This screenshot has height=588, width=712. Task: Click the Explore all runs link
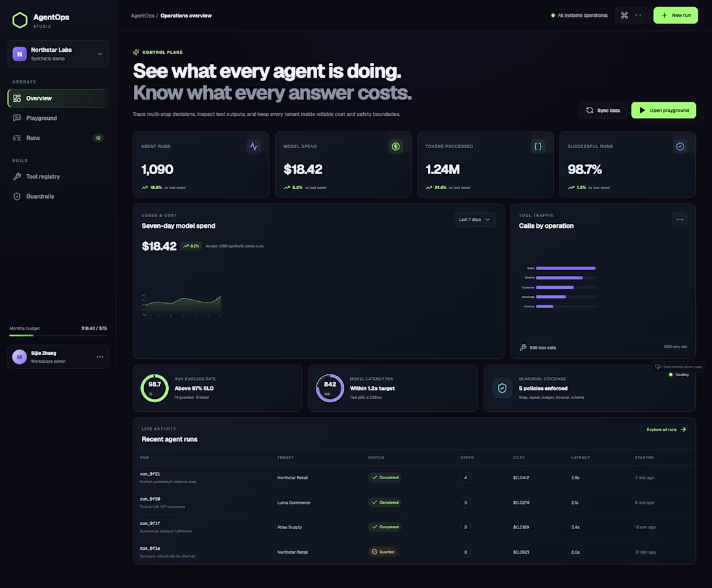tap(666, 429)
